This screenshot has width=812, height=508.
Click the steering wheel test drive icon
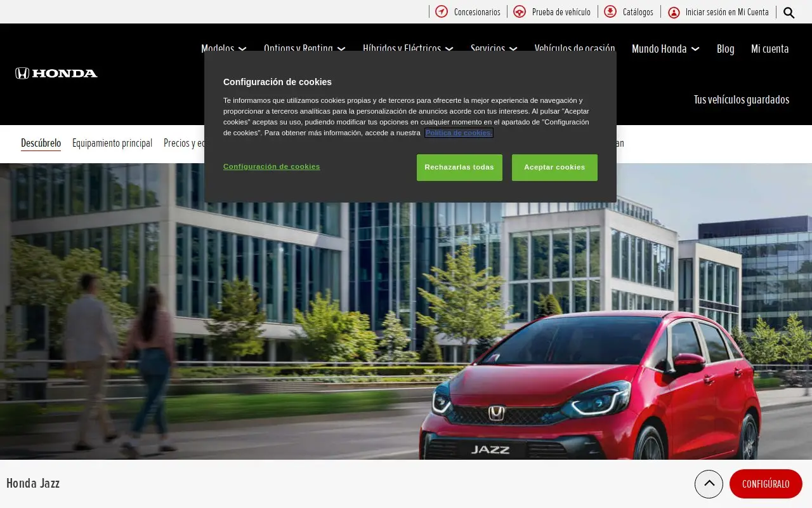pyautogui.click(x=520, y=11)
